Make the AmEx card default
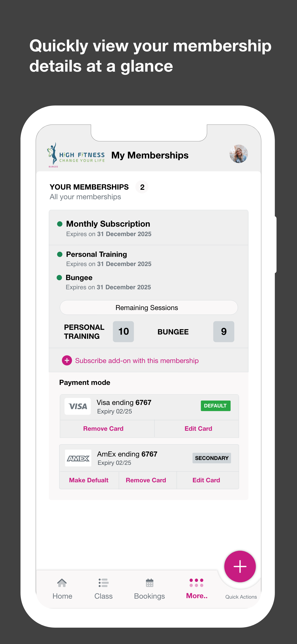 [89, 480]
